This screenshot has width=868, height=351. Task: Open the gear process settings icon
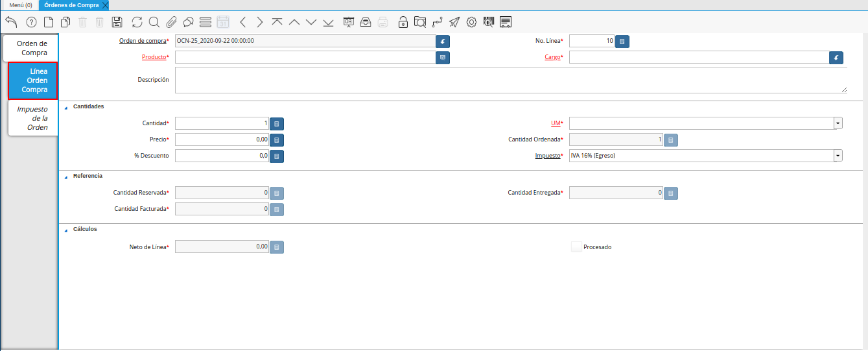coord(471,22)
